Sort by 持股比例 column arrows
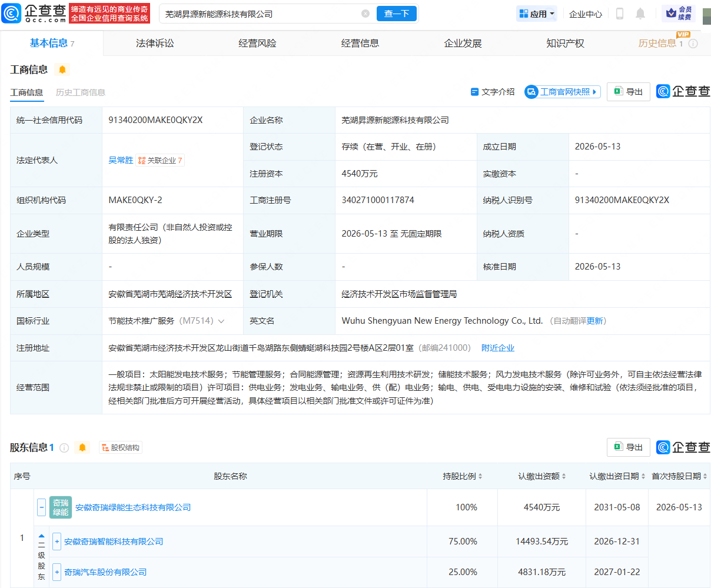 point(480,476)
